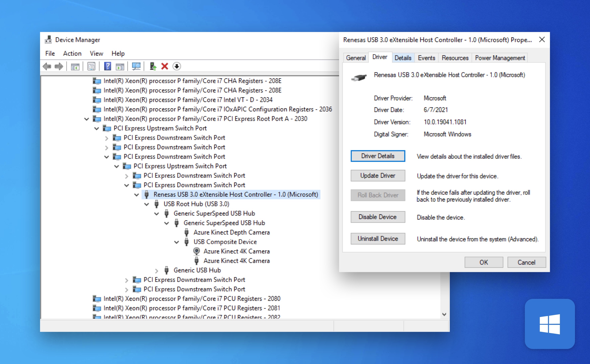Screen dimensions: 590x364
Task: Click the Properties toolbar icon
Action: click(x=91, y=66)
